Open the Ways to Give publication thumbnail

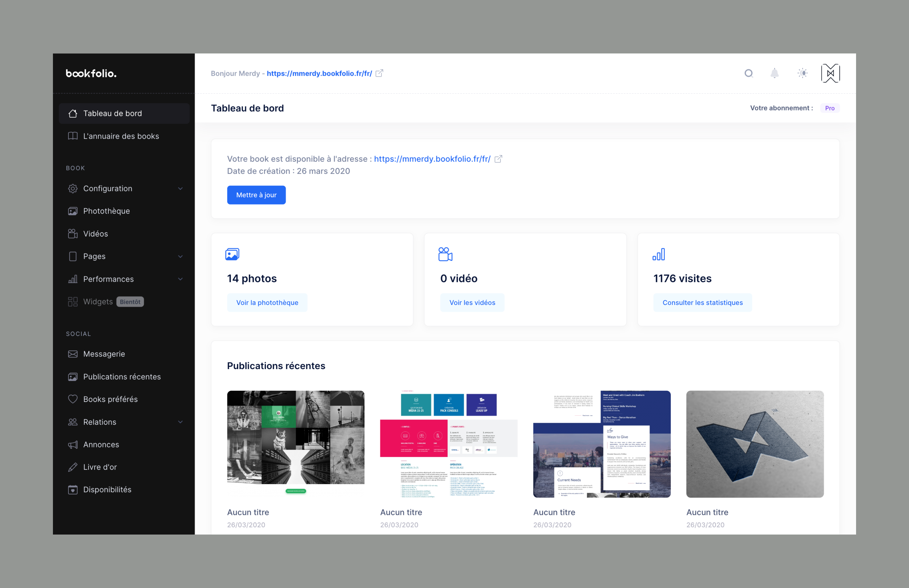(602, 444)
